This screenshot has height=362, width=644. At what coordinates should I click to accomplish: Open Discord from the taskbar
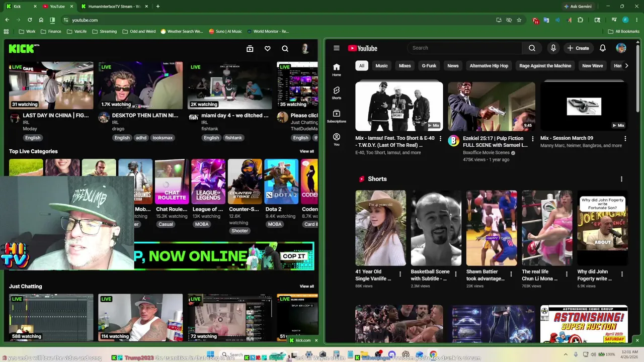pyautogui.click(x=392, y=354)
